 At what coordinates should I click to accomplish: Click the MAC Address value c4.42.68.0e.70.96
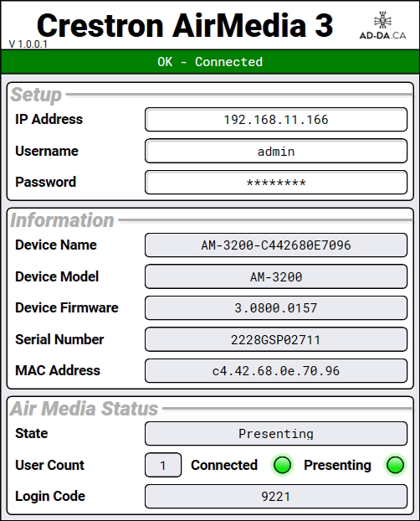point(276,371)
